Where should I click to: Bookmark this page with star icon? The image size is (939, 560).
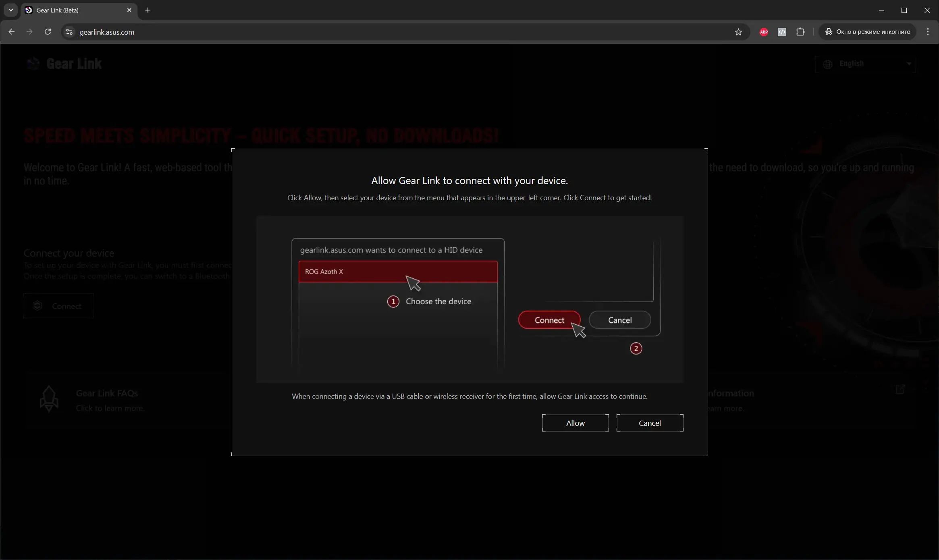pyautogui.click(x=738, y=32)
